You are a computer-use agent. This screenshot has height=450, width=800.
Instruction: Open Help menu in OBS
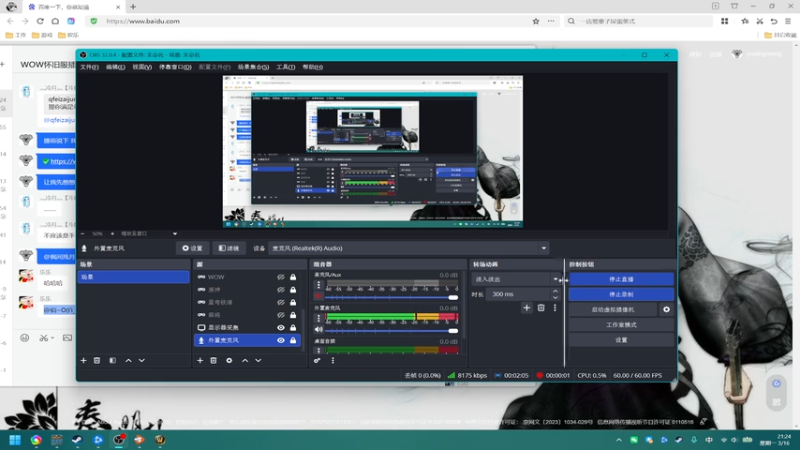coord(312,67)
